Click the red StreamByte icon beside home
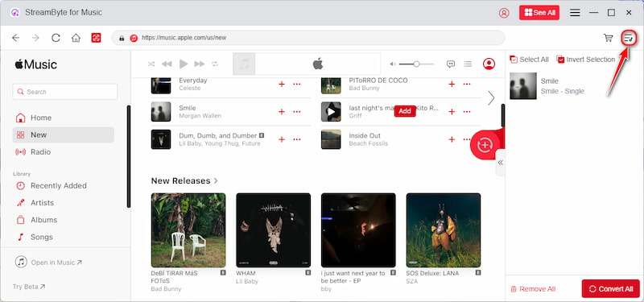Image resolution: width=644 pixels, height=302 pixels. (96, 38)
